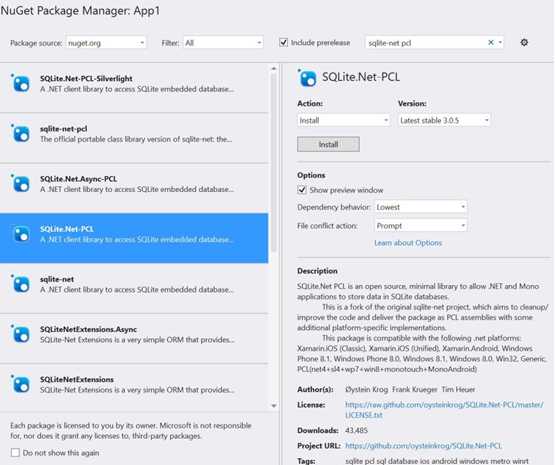Click the Install button
This screenshot has height=465, width=555.
point(328,144)
